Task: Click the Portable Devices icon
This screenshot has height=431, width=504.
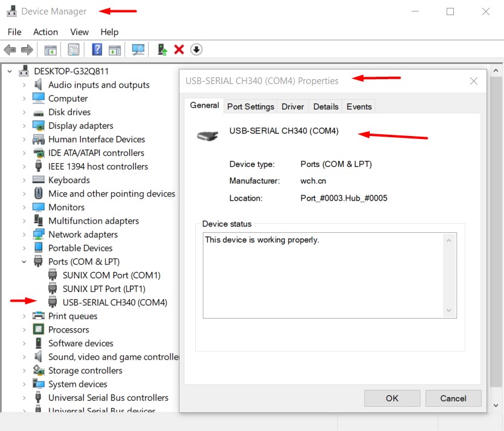Action: tap(39, 247)
